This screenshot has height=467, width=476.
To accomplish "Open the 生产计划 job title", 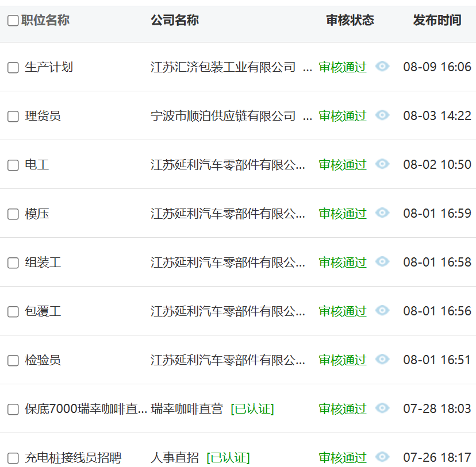I will (49, 67).
